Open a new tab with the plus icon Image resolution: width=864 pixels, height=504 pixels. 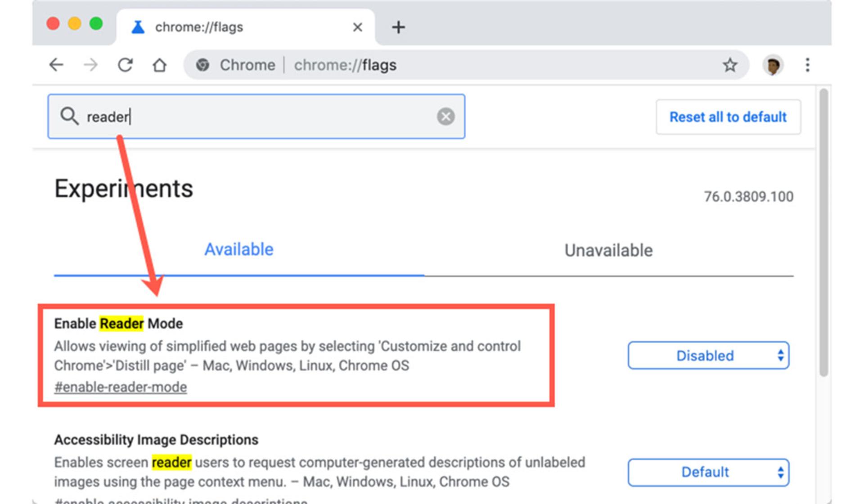[398, 27]
